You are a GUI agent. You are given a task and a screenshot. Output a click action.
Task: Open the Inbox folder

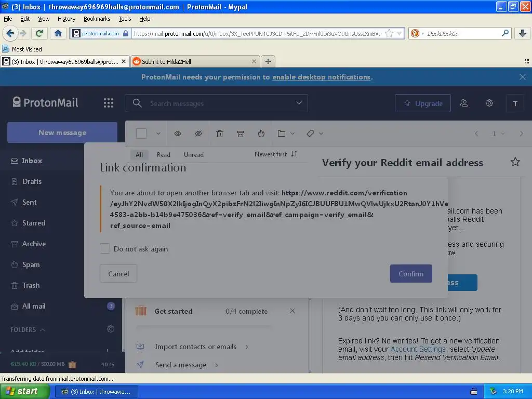tap(32, 161)
